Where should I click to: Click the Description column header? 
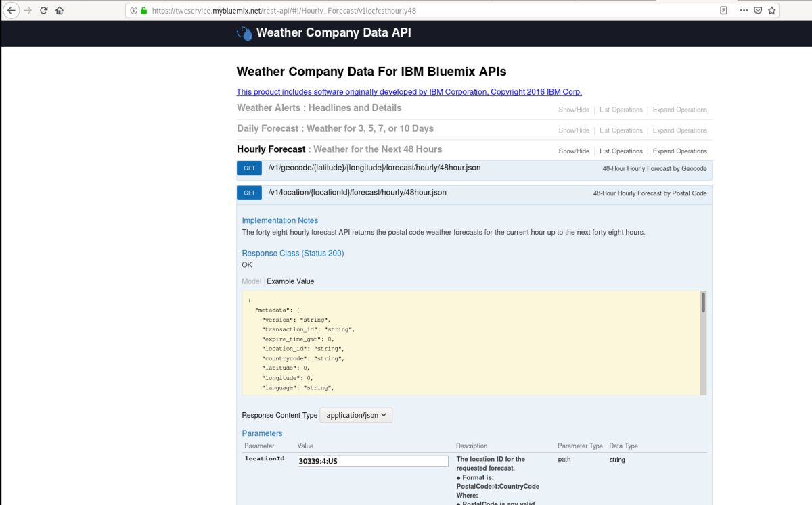click(472, 446)
